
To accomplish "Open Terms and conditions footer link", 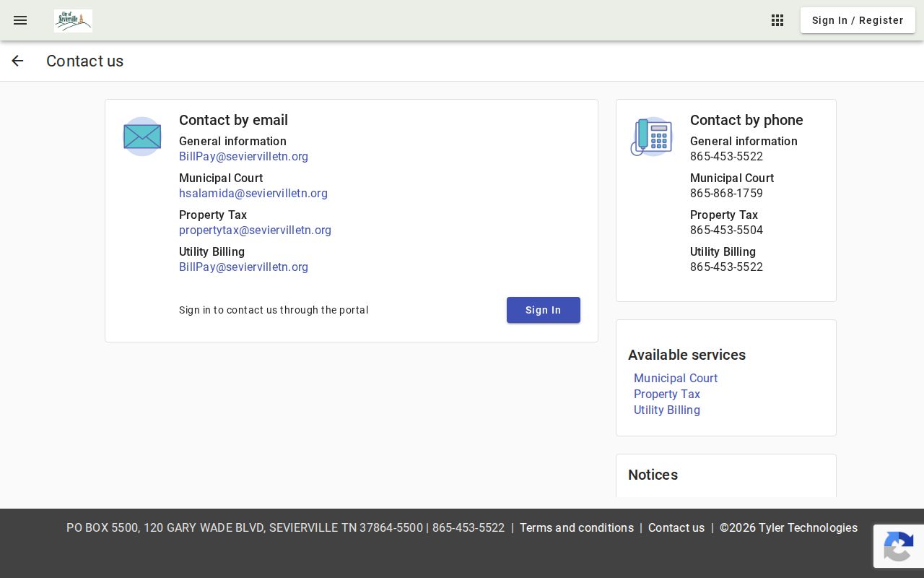I will point(577,527).
